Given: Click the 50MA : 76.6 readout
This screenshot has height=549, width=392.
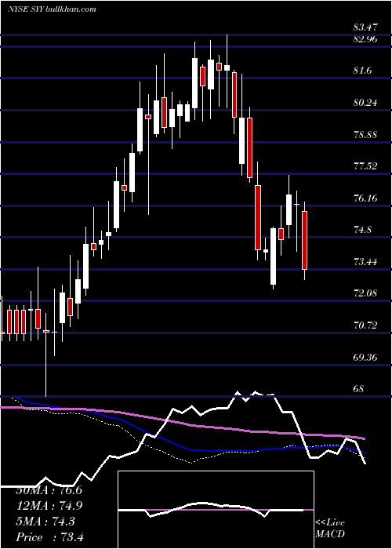Looking at the screenshot, I should click(x=49, y=490).
